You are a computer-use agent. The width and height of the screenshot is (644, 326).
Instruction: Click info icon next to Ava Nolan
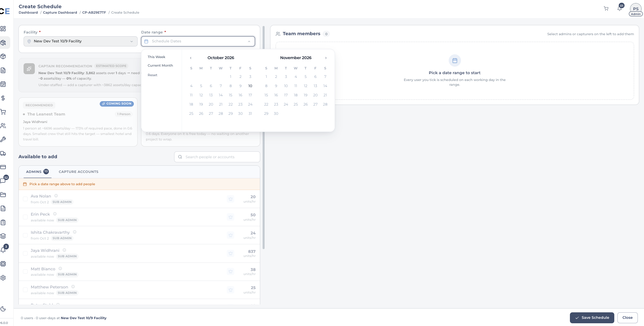[x=56, y=196]
